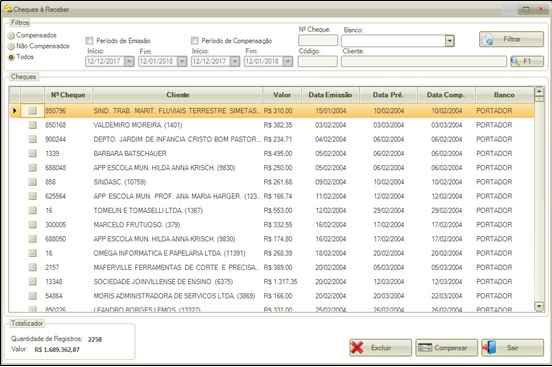Click MAFERVILLE FERRAMENTAS client cell
Screen dimensions: 552x367
click(176, 267)
